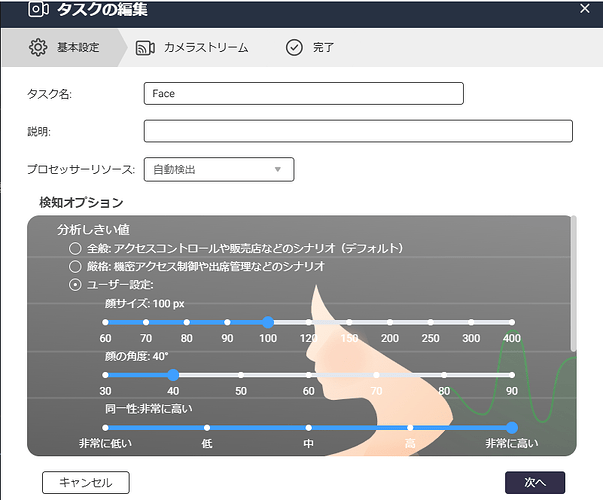The width and height of the screenshot is (603, 500).
Task: Click the gear icon for 基本設定
Action: 38,47
